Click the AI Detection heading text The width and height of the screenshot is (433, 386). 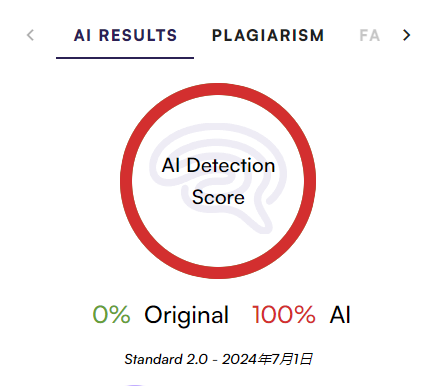(x=218, y=165)
